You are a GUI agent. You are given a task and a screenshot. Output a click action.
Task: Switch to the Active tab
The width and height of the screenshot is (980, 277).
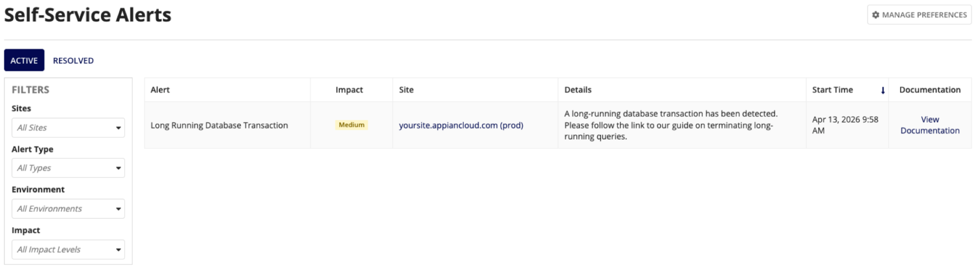[x=24, y=60]
